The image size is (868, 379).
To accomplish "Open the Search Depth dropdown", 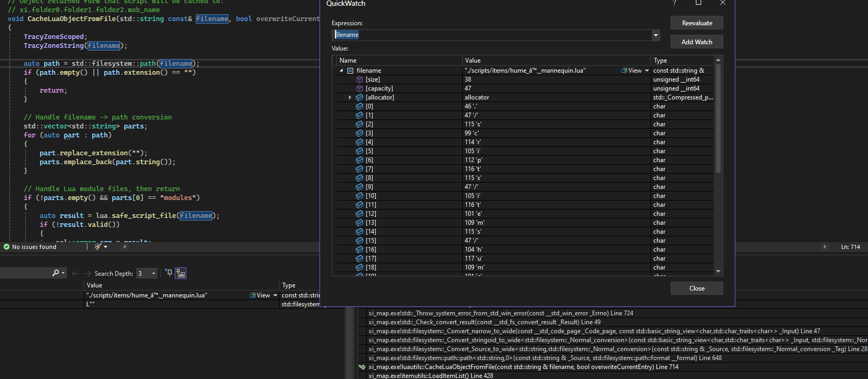I will [154, 273].
